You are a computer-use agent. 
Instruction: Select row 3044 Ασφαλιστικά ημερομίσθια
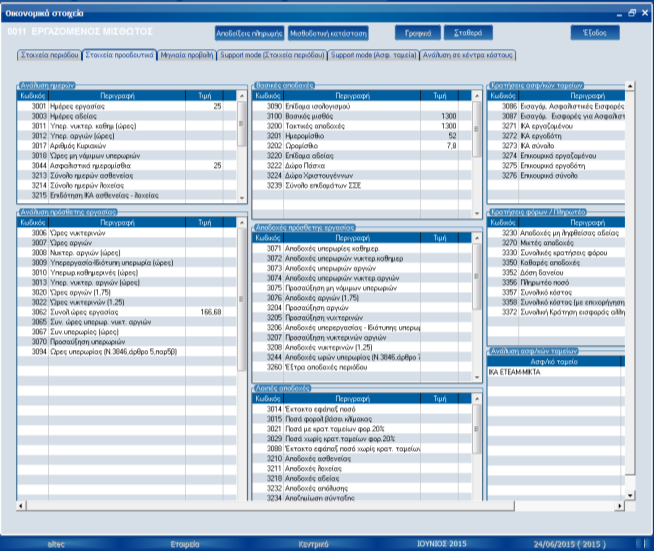[127, 166]
